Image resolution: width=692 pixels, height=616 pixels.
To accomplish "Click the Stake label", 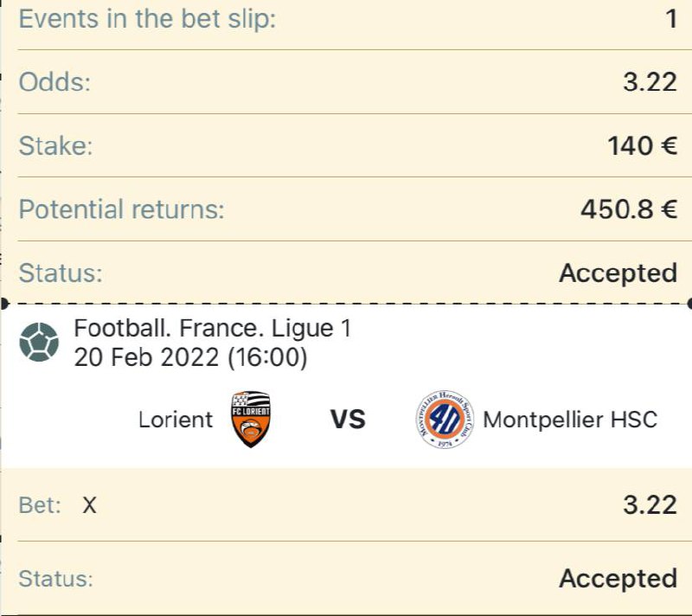I will (x=55, y=145).
